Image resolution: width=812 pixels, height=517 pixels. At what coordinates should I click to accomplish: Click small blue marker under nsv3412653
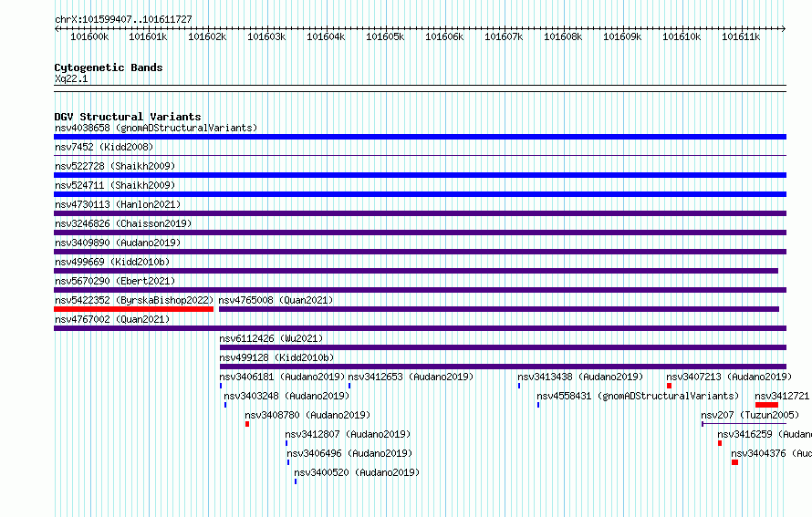349,386
